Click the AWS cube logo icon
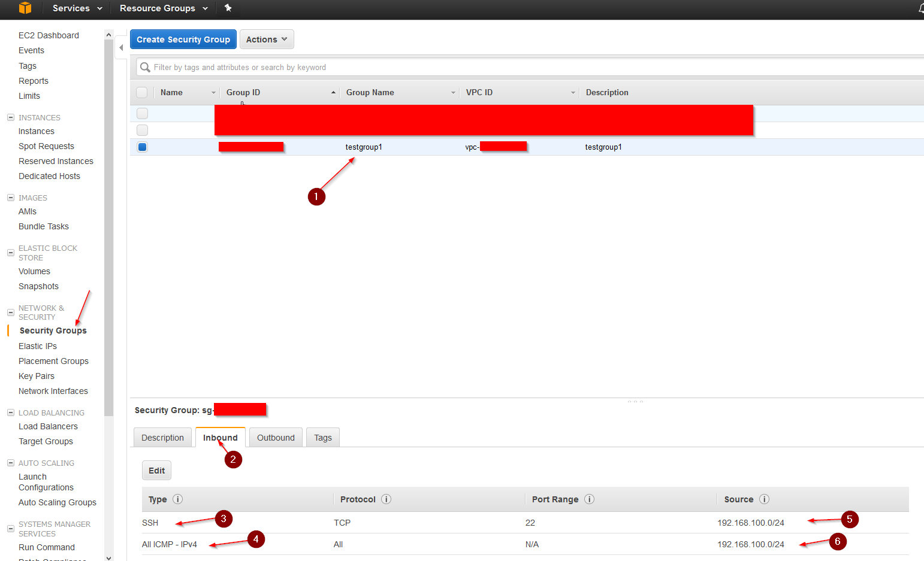Image resolution: width=924 pixels, height=561 pixels. point(25,8)
